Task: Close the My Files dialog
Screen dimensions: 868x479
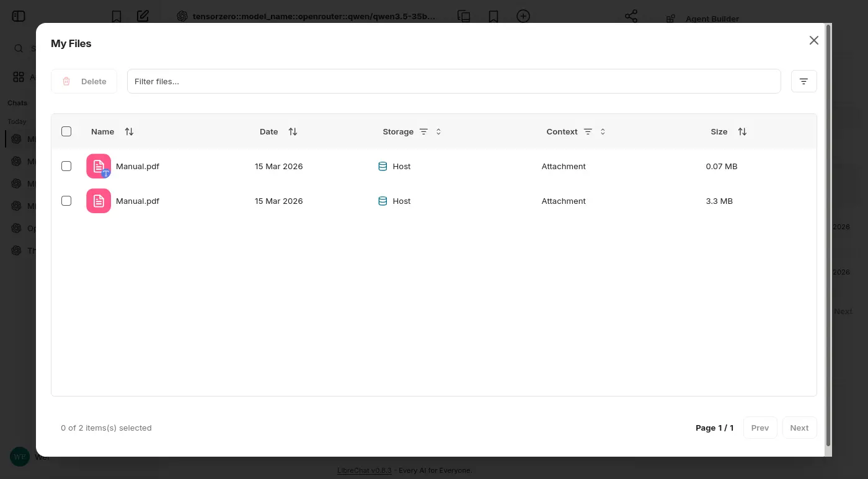Action: tap(813, 40)
